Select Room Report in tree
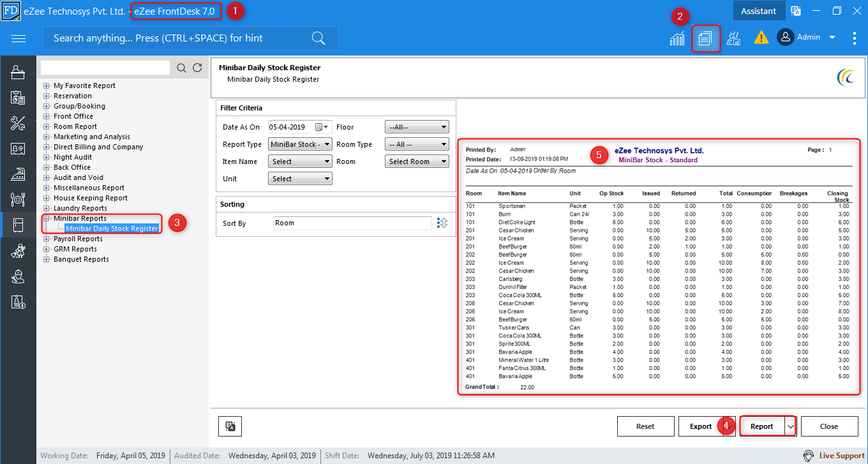868x464 pixels. coord(75,126)
